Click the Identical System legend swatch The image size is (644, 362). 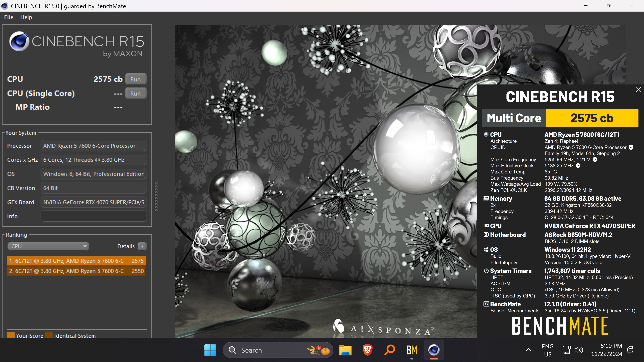pyautogui.click(x=49, y=335)
